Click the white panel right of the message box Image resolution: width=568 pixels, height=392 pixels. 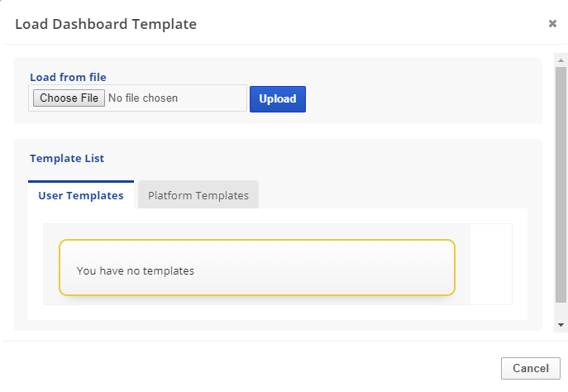[491, 264]
